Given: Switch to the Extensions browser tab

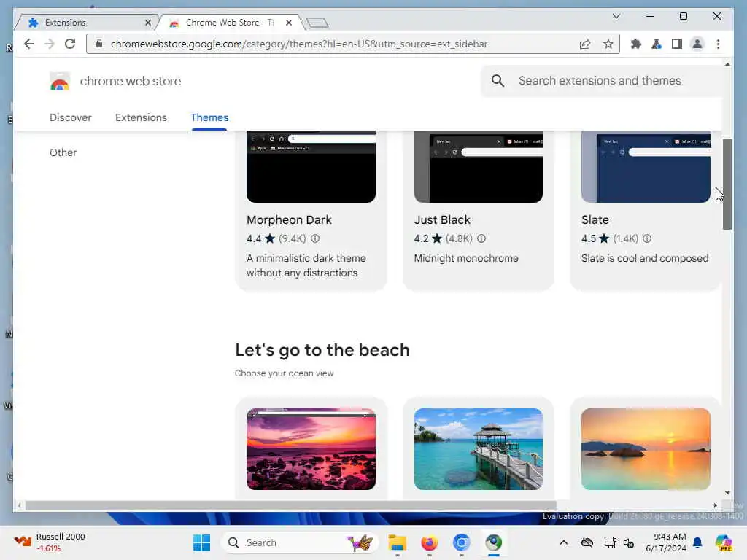Looking at the screenshot, I should (86, 23).
